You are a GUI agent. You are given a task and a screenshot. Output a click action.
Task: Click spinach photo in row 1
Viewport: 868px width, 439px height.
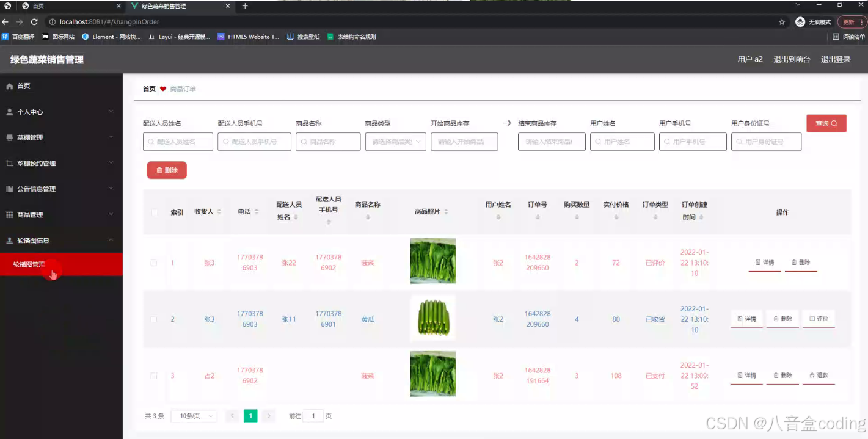point(433,261)
